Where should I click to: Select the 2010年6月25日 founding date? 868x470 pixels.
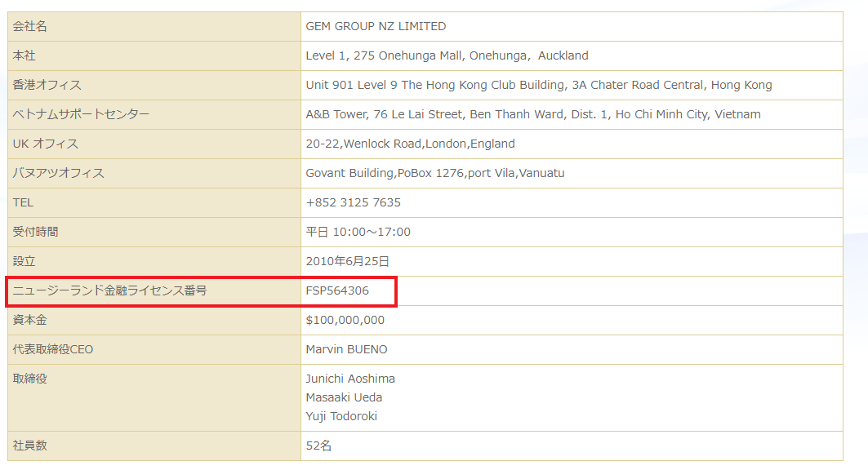click(348, 261)
